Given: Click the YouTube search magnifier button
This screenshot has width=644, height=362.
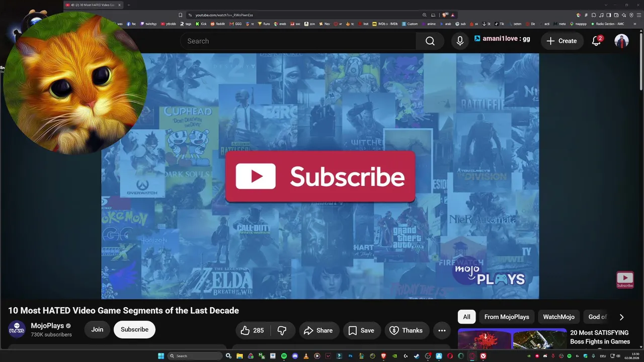Looking at the screenshot, I should point(430,41).
